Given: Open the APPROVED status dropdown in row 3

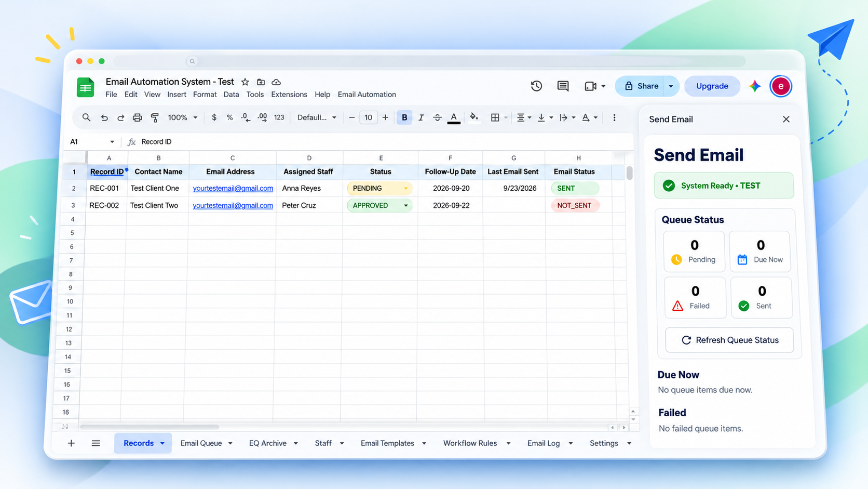Looking at the screenshot, I should [405, 206].
